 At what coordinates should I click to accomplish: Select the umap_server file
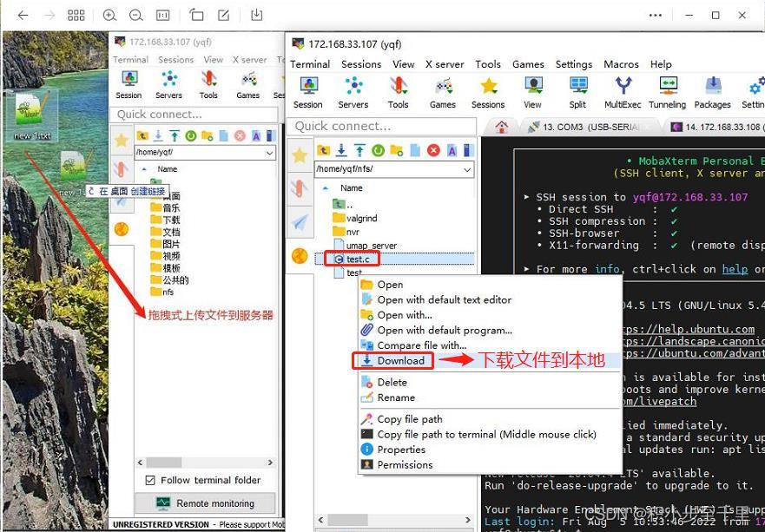click(365, 246)
